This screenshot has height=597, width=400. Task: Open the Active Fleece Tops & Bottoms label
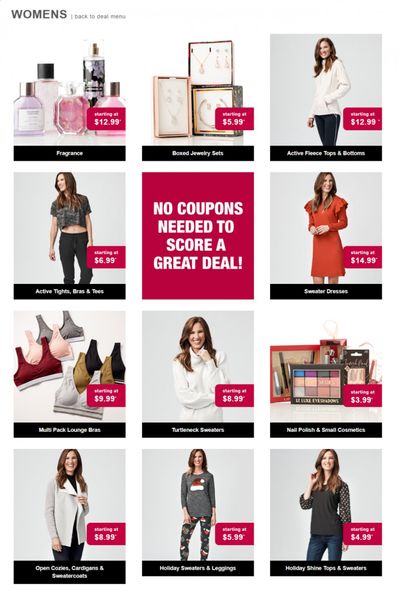click(x=326, y=153)
